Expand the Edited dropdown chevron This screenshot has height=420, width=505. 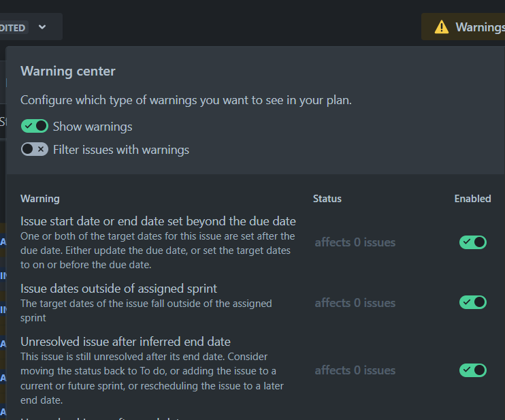42,27
